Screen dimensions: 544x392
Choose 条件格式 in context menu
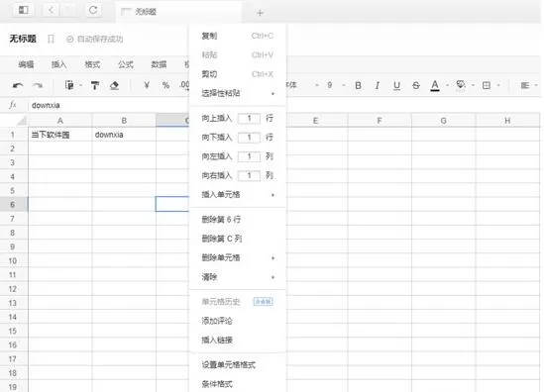pos(238,384)
